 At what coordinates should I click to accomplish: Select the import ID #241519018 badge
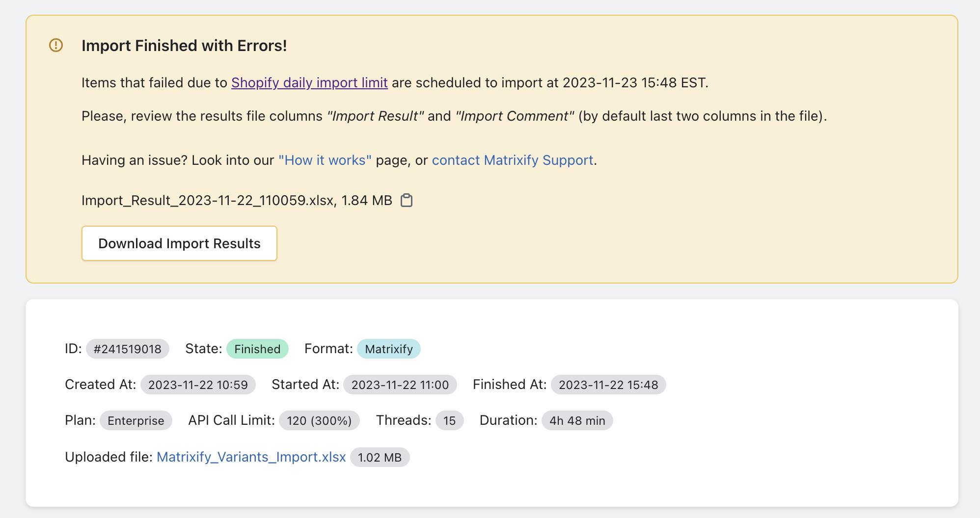pyautogui.click(x=128, y=349)
